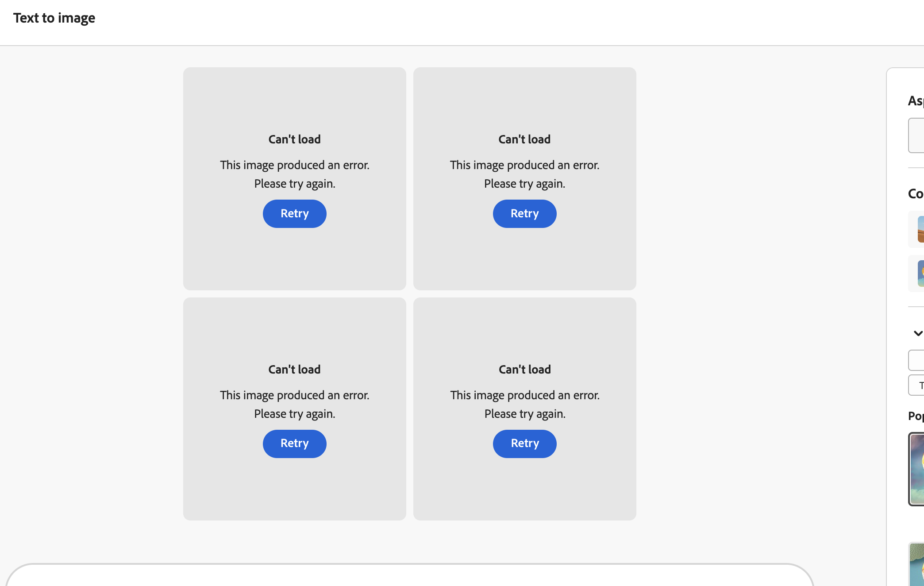Retry the top-right failed image

point(524,214)
